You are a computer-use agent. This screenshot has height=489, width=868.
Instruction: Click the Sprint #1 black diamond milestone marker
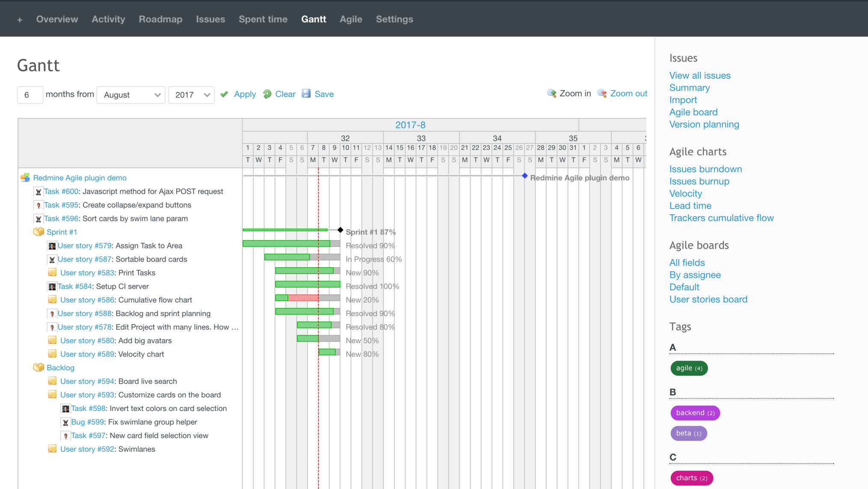click(x=340, y=230)
